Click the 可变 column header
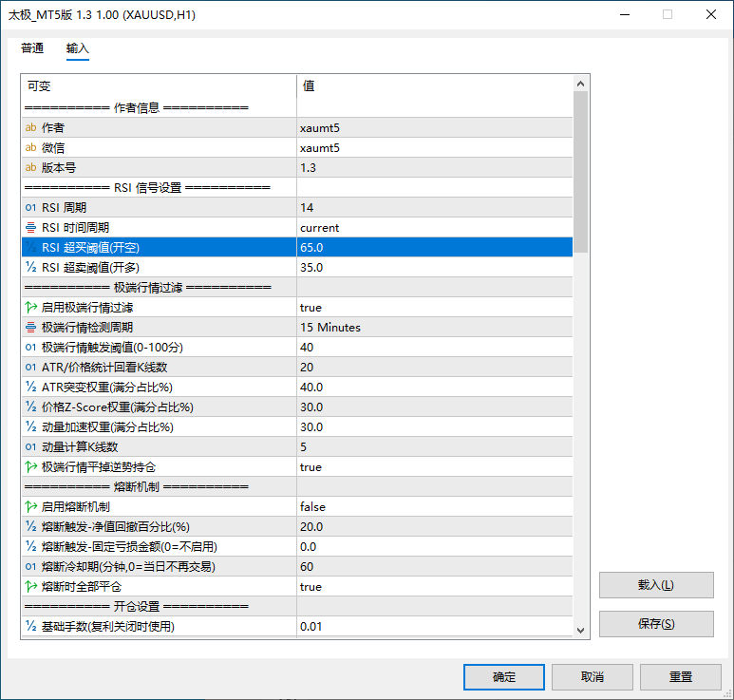Viewport: 734px width, 700px height. tap(159, 86)
